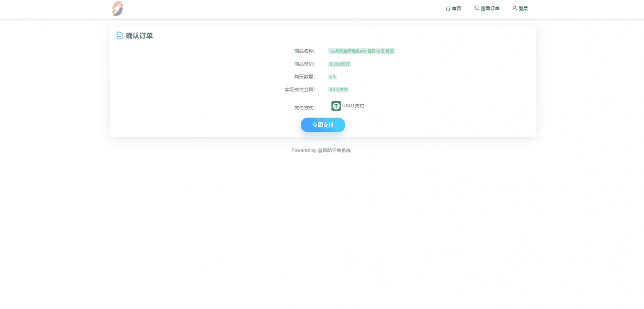Go to the 首页 home page
This screenshot has width=644, height=309.
pos(453,9)
